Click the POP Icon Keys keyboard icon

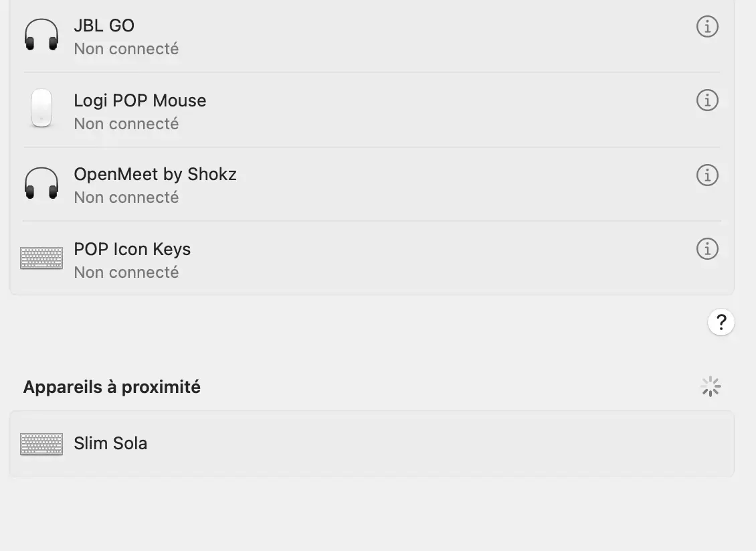pyautogui.click(x=41, y=258)
